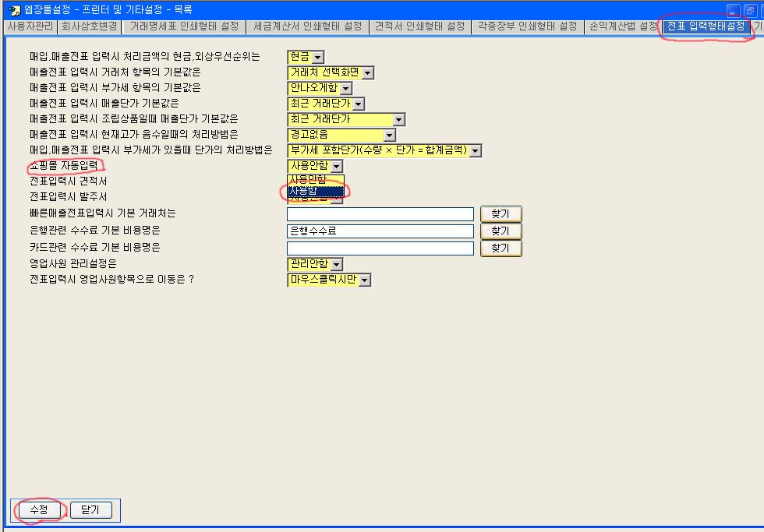764x532 pixels.
Task: Click 찾기 next to 카드관련 수수료 field
Action: tap(500, 248)
